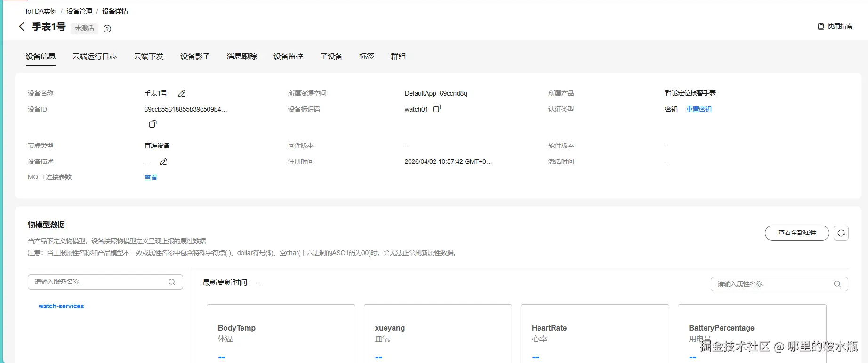Open the 使用指南 usage guide
This screenshot has width=868, height=363.
pyautogui.click(x=836, y=26)
